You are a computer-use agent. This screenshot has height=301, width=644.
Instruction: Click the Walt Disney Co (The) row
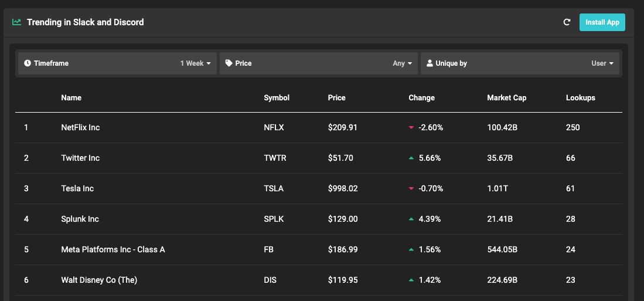point(99,280)
